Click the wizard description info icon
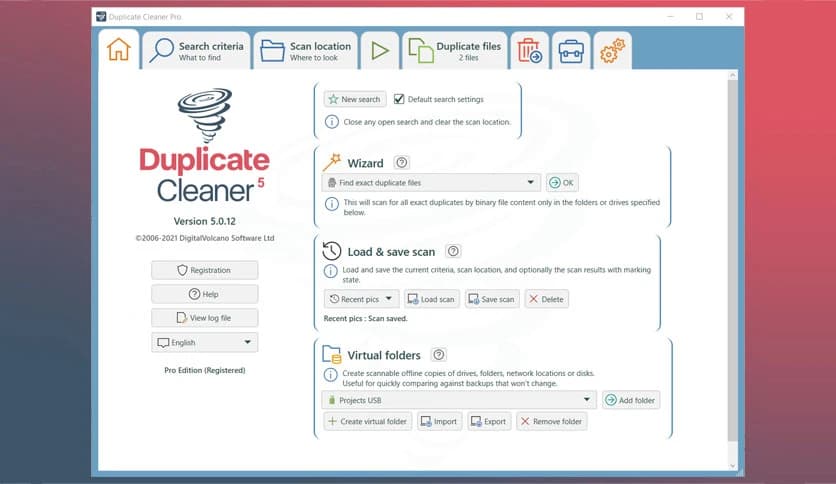 pyautogui.click(x=332, y=204)
